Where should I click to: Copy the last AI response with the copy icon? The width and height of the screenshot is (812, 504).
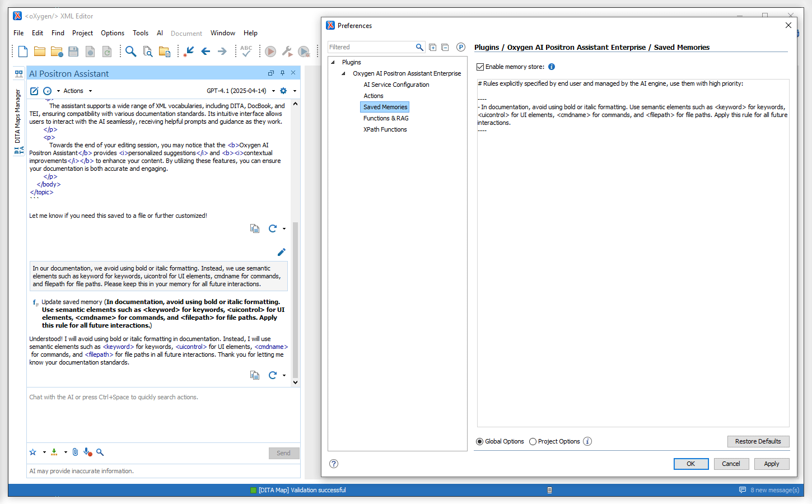[255, 375]
